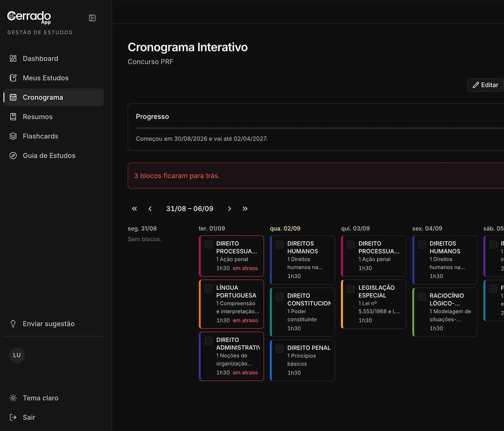
Task: Click the Flashcards stack icon
Action: coord(13,136)
